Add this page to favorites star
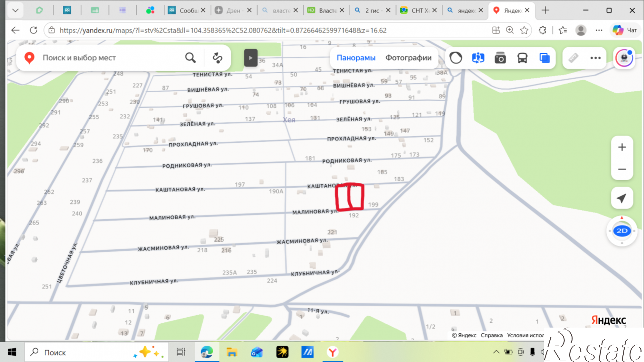Viewport: 644px width, 362px height. point(524,30)
